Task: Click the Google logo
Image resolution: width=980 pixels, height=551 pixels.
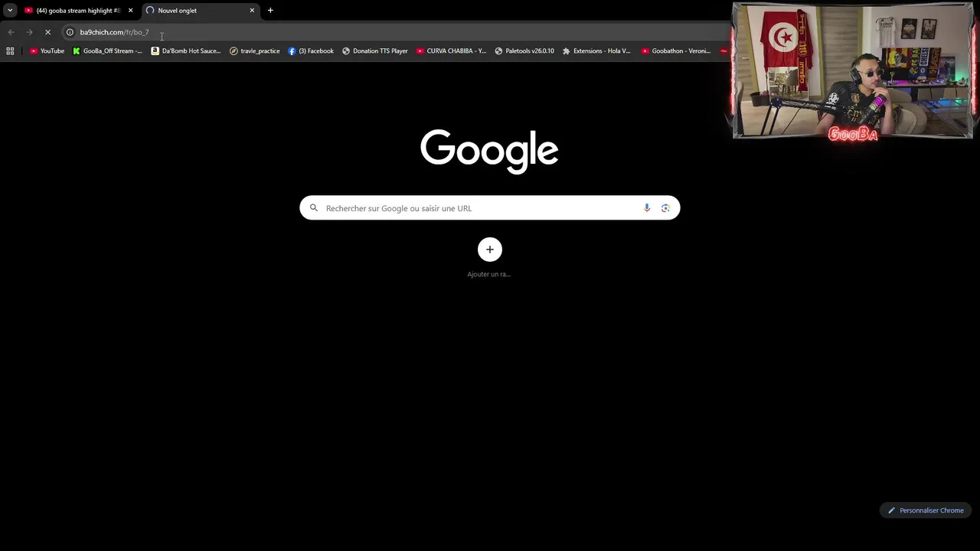Action: click(489, 151)
